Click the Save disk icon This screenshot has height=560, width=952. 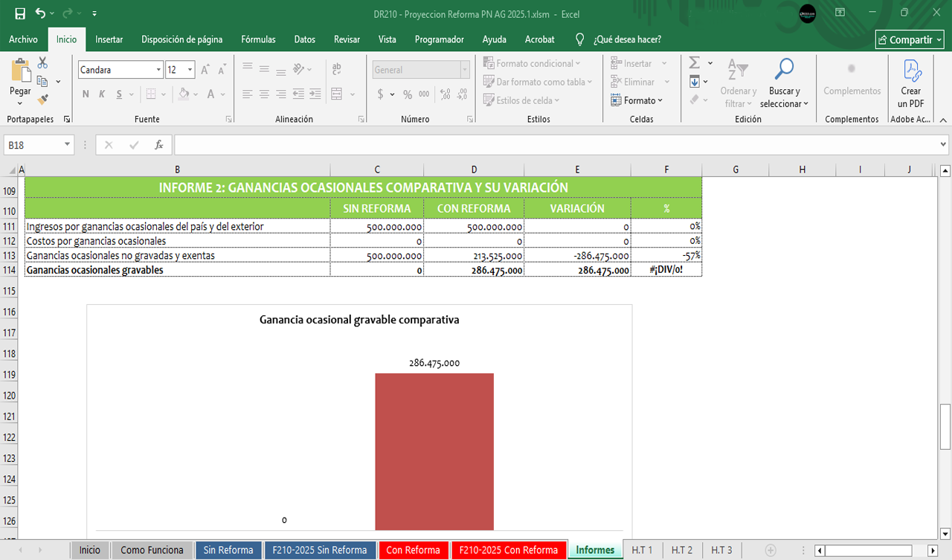coord(20,13)
